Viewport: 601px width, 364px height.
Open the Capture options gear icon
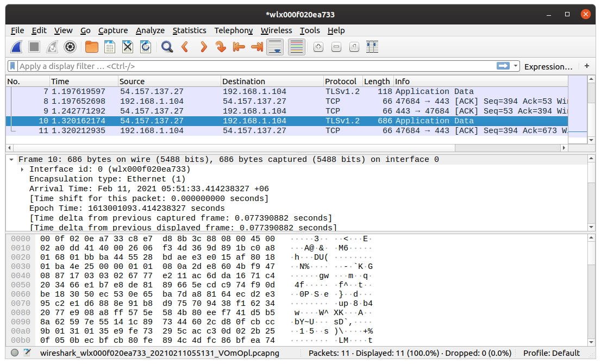[x=70, y=47]
